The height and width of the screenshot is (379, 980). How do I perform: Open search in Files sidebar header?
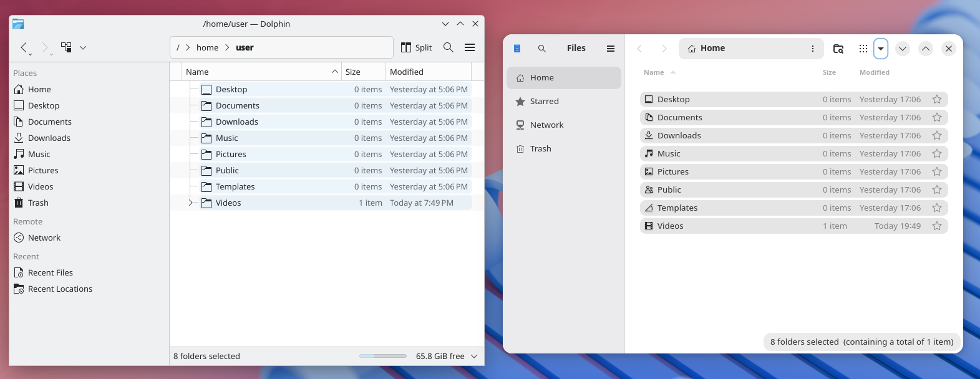pos(542,48)
